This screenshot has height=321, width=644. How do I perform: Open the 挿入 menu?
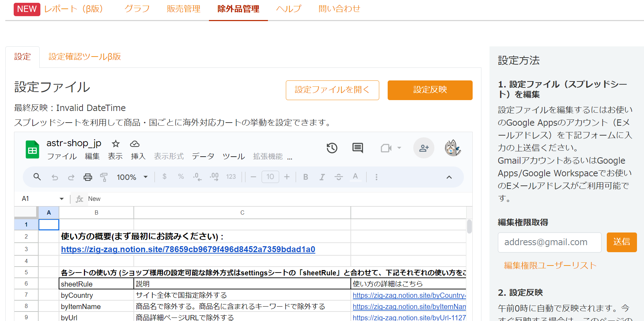coord(138,156)
